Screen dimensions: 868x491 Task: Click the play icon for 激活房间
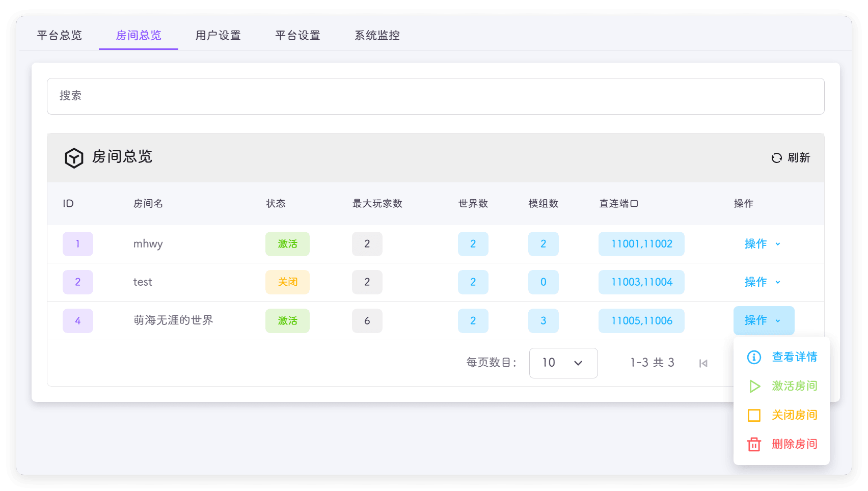(754, 386)
